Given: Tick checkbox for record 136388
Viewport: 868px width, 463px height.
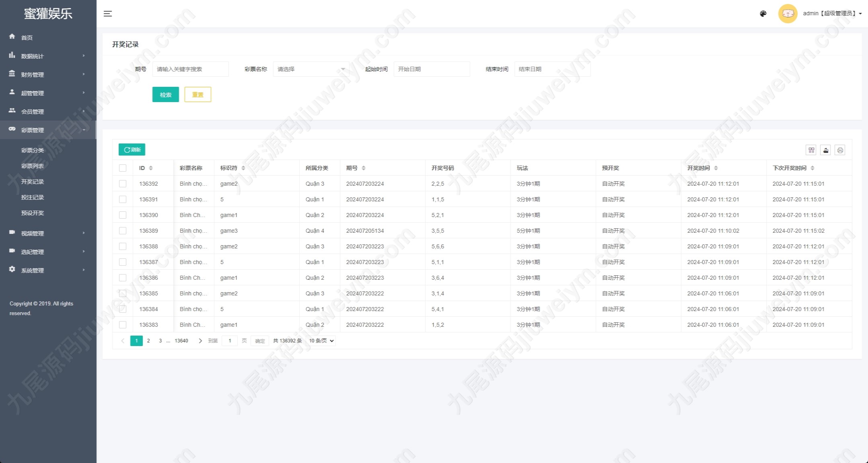Looking at the screenshot, I should pyautogui.click(x=123, y=246).
